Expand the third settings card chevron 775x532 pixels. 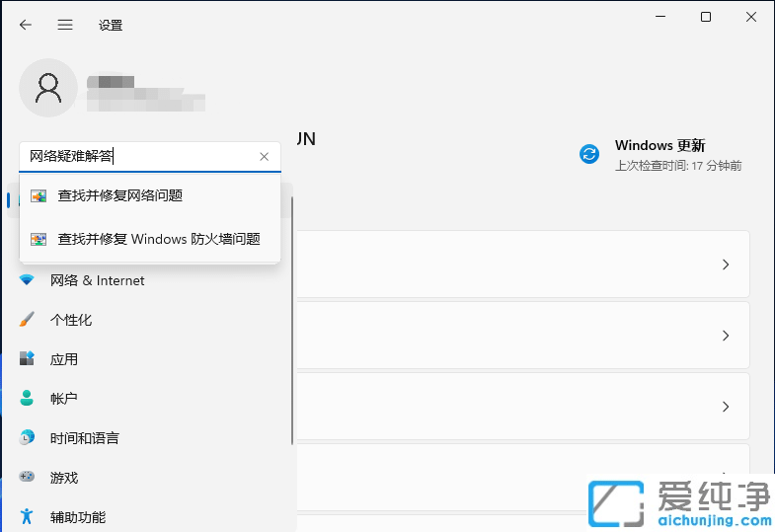726,407
